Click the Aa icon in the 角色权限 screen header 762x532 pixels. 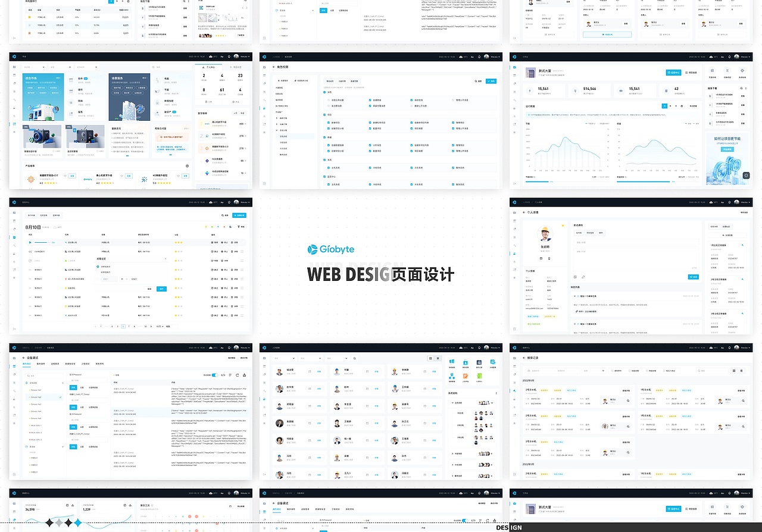click(472, 57)
